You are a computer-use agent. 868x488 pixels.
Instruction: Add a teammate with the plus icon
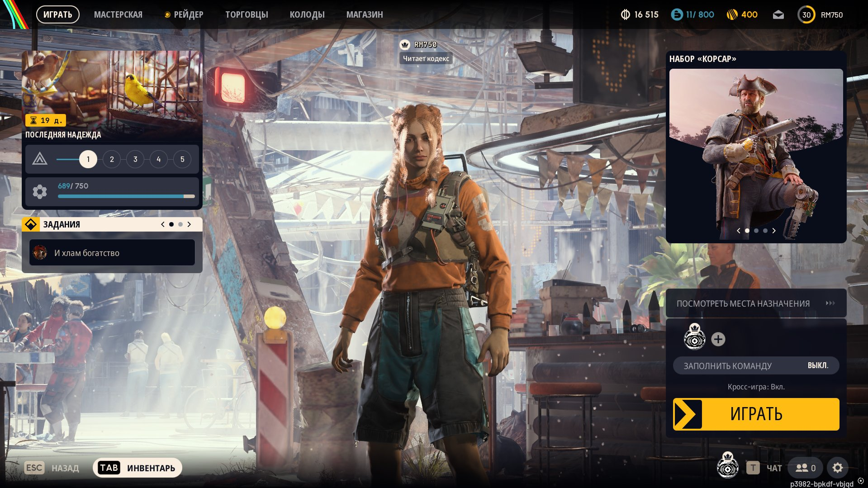pos(718,339)
